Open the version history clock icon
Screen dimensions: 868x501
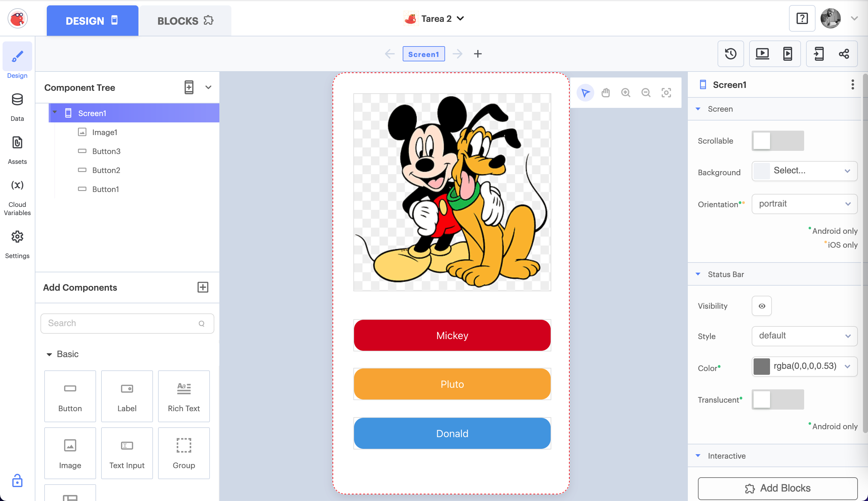pos(730,54)
